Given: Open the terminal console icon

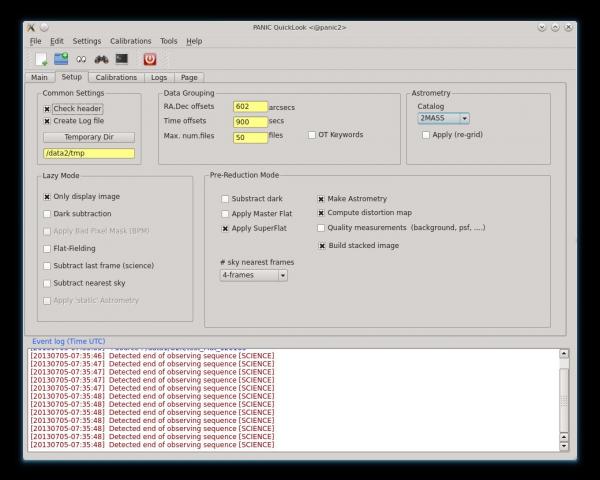Looking at the screenshot, I should (x=121, y=59).
